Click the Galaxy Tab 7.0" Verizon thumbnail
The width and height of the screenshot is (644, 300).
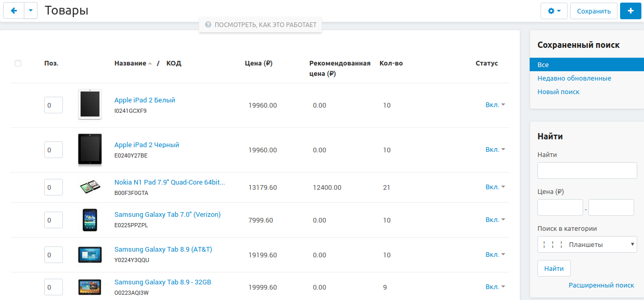[90, 220]
